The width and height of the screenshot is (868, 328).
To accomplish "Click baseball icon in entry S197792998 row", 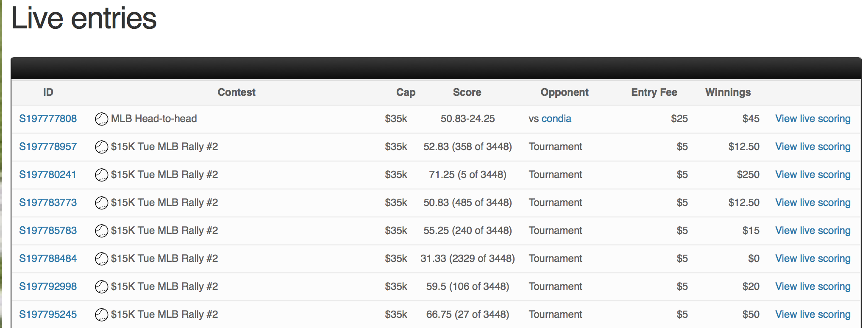I will 101,287.
